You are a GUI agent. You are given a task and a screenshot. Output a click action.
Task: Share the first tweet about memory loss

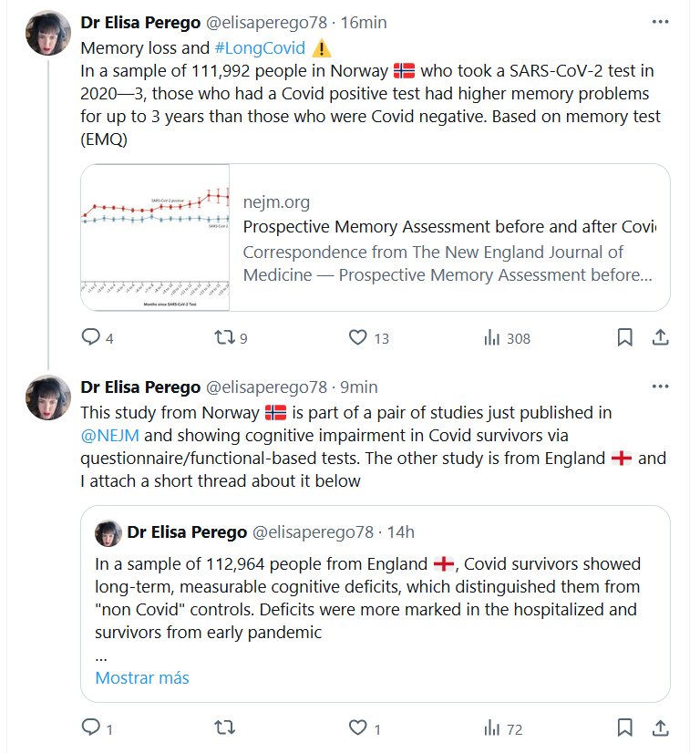(660, 337)
